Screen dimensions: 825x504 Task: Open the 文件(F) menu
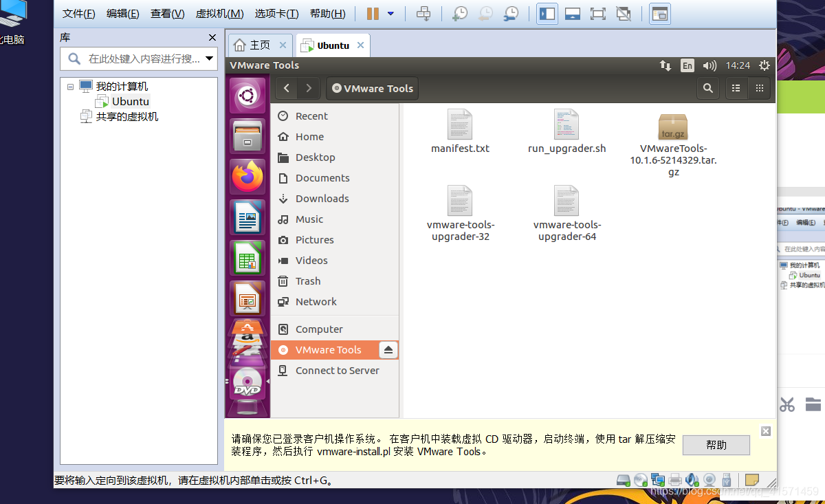[x=79, y=14]
